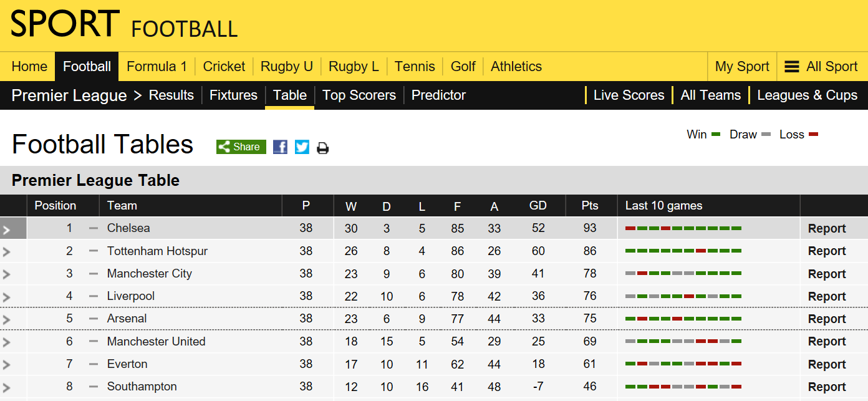Expand the Southampton row chevron
Viewport: 868px width, 401px height.
click(x=7, y=387)
